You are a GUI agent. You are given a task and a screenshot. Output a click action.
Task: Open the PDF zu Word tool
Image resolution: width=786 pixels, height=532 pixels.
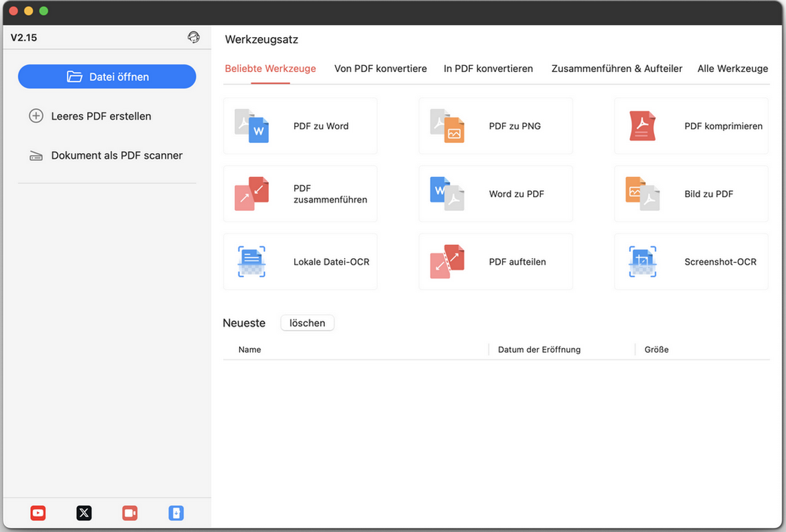pyautogui.click(x=300, y=126)
